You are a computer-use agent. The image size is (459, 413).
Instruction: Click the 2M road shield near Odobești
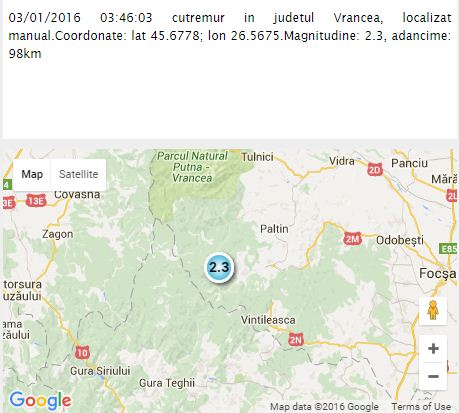352,239
